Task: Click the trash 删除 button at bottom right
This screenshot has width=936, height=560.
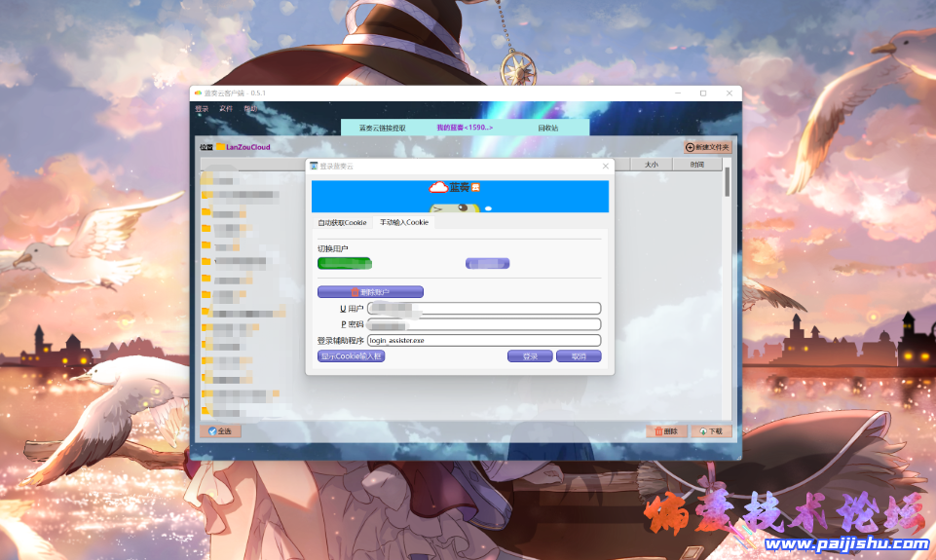Action: coord(666,430)
